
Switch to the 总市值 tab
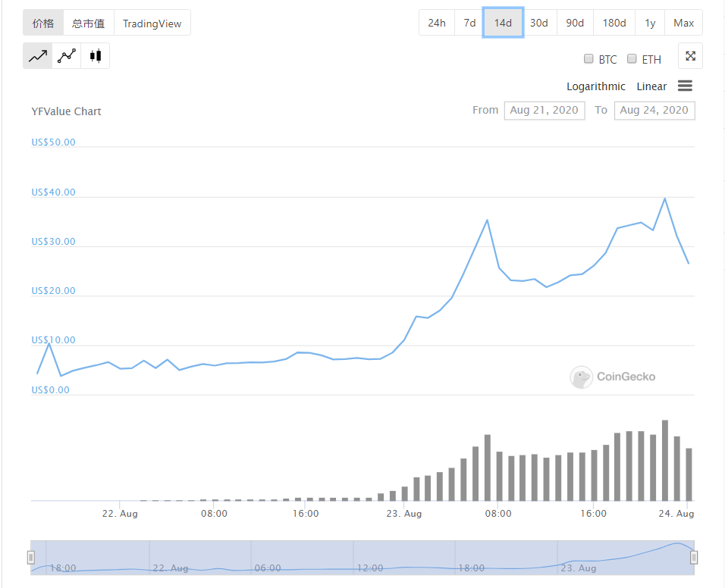pos(89,23)
